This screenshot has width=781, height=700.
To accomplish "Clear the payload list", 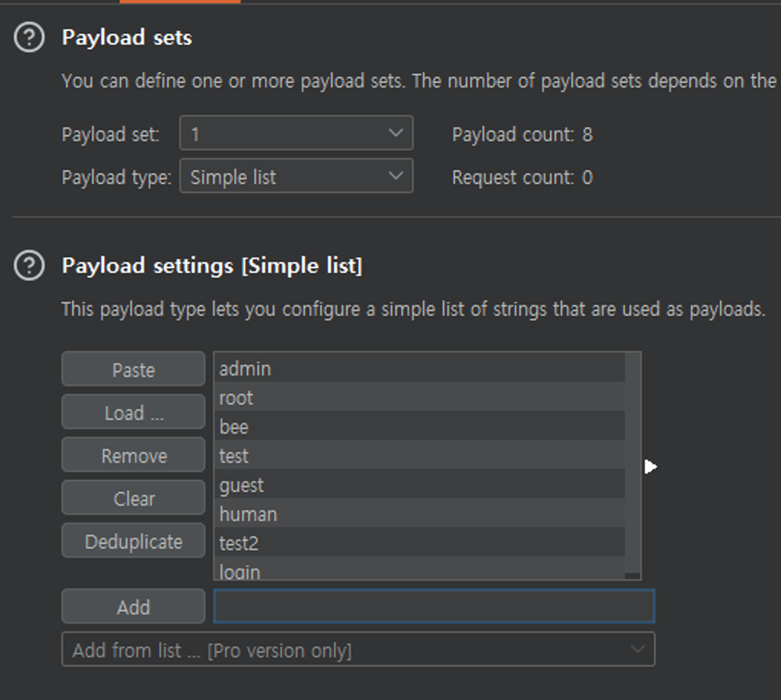I will [x=133, y=498].
